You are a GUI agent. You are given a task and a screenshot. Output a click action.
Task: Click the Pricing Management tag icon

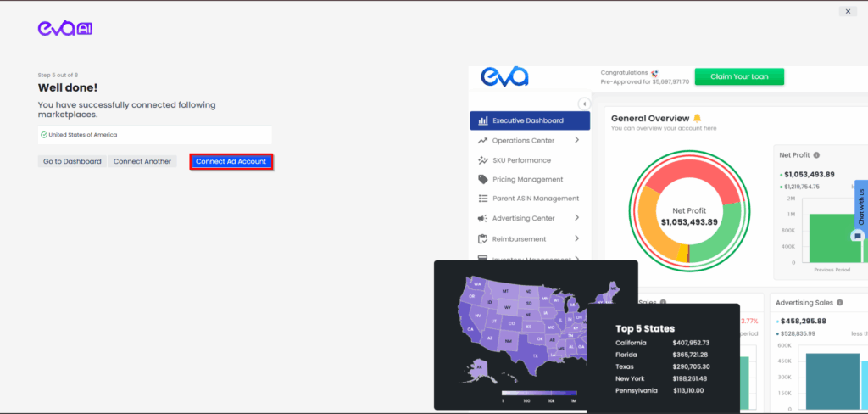coord(482,180)
